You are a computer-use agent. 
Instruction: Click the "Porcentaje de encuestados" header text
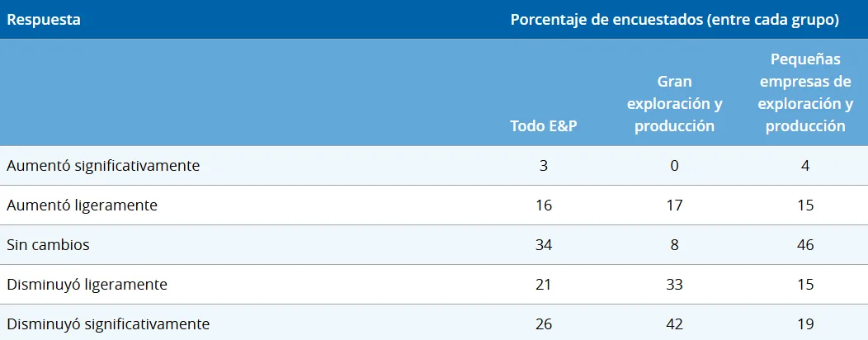pyautogui.click(x=674, y=20)
